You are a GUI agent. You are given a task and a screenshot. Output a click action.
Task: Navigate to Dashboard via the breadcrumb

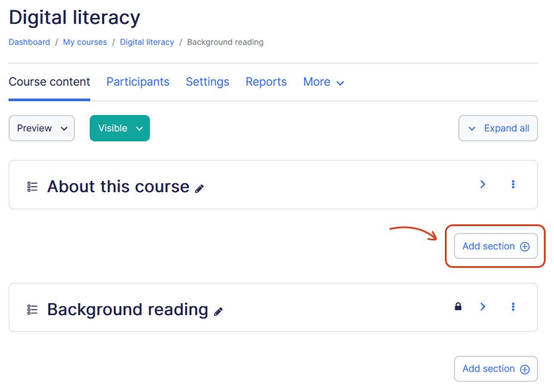point(29,42)
